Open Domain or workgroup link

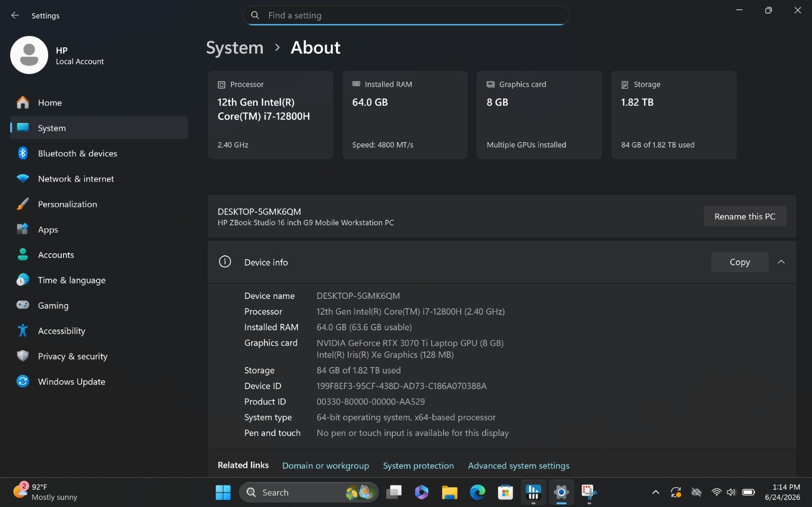click(326, 465)
